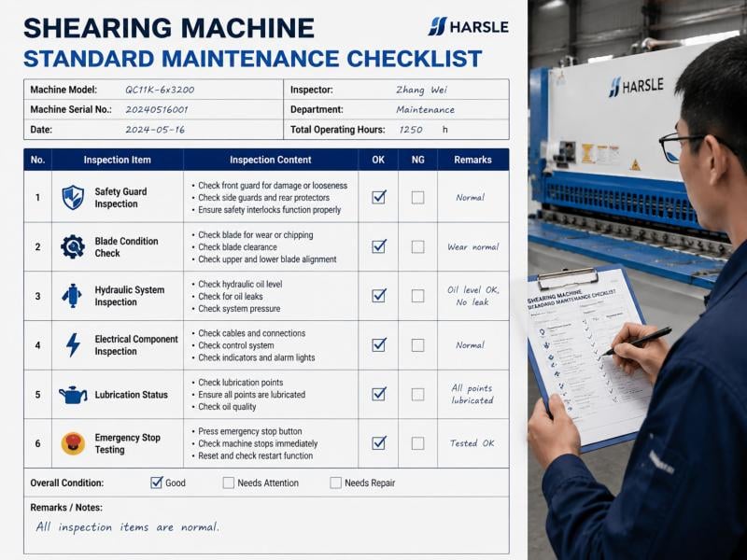Click the Inspection Item column header
The height and width of the screenshot is (560, 747).
pos(118,160)
